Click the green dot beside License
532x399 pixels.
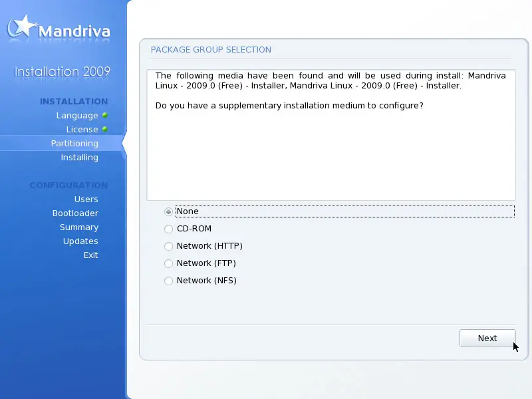click(x=105, y=129)
